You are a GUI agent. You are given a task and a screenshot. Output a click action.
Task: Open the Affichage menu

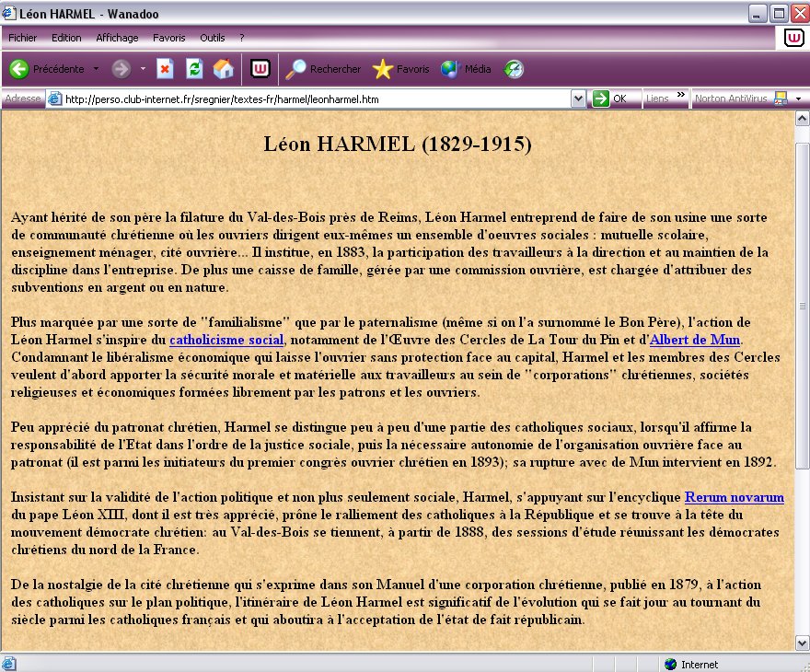coord(117,38)
